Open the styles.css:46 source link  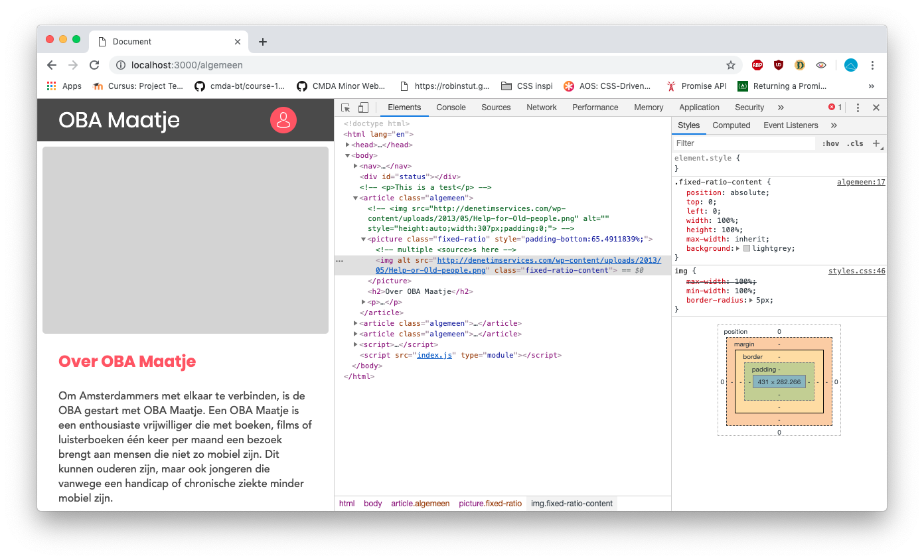(856, 271)
